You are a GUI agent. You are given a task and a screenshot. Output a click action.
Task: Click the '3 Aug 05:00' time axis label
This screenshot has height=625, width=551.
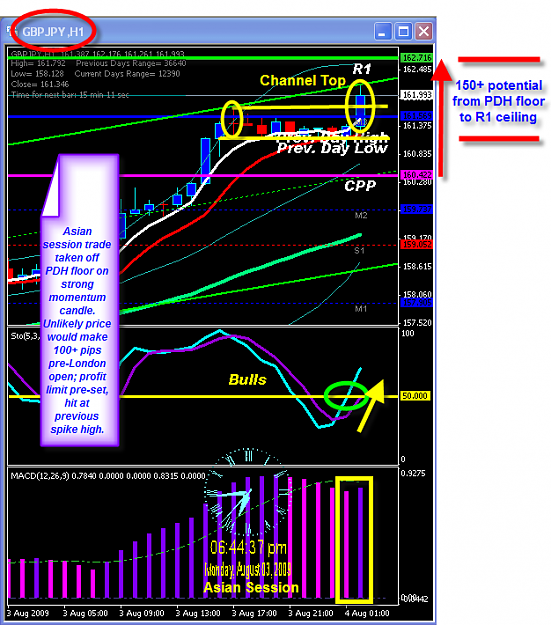(x=85, y=613)
